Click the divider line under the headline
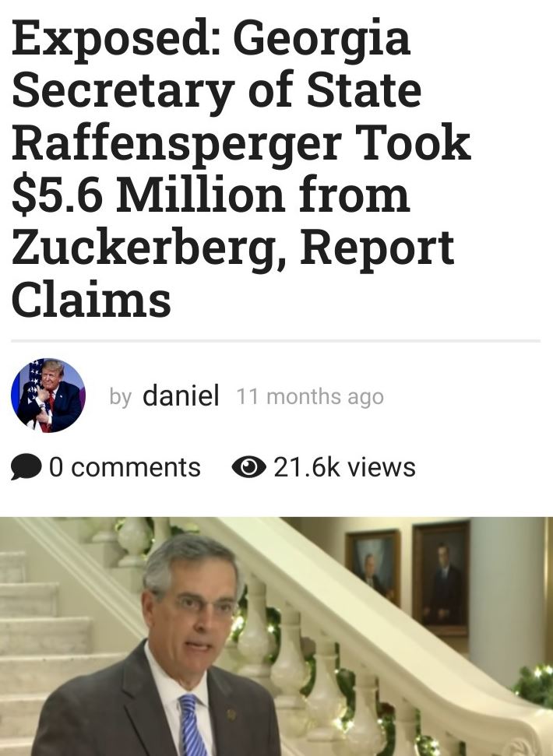The width and height of the screenshot is (553, 756). click(x=276, y=341)
